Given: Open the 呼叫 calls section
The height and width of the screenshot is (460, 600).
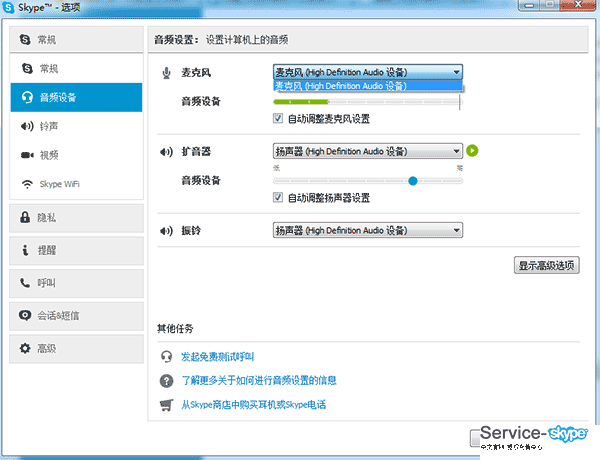Looking at the screenshot, I should pos(77,283).
